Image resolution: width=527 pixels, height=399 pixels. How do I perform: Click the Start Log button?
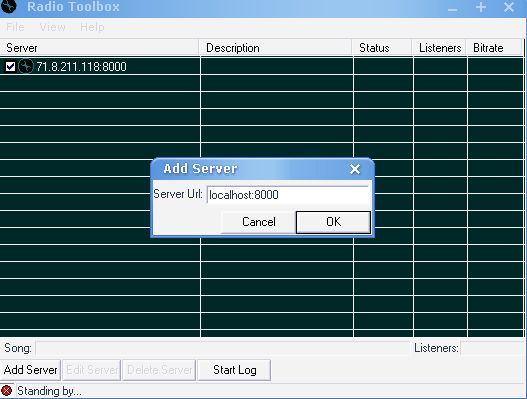click(x=235, y=370)
